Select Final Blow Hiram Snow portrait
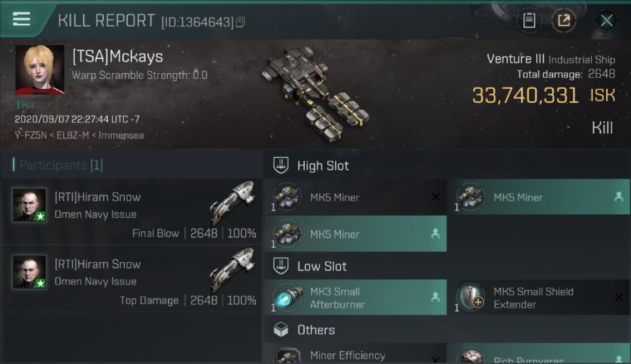This screenshot has height=364, width=631. (x=30, y=205)
